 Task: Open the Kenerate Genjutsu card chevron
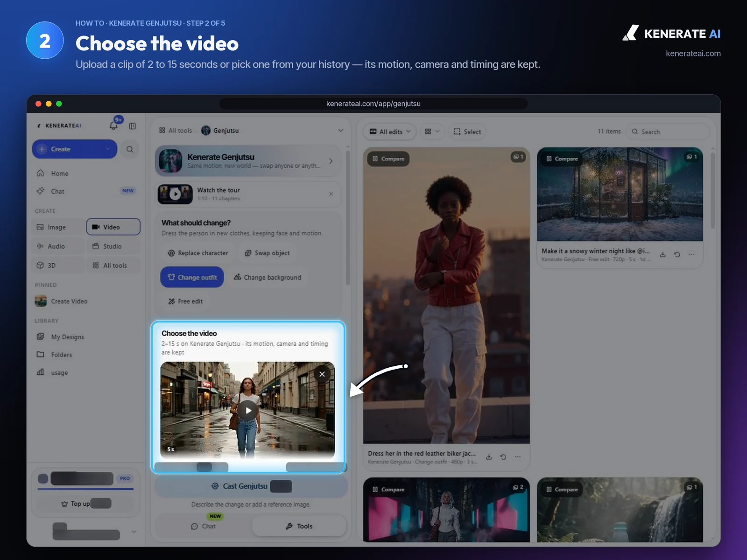pyautogui.click(x=331, y=161)
